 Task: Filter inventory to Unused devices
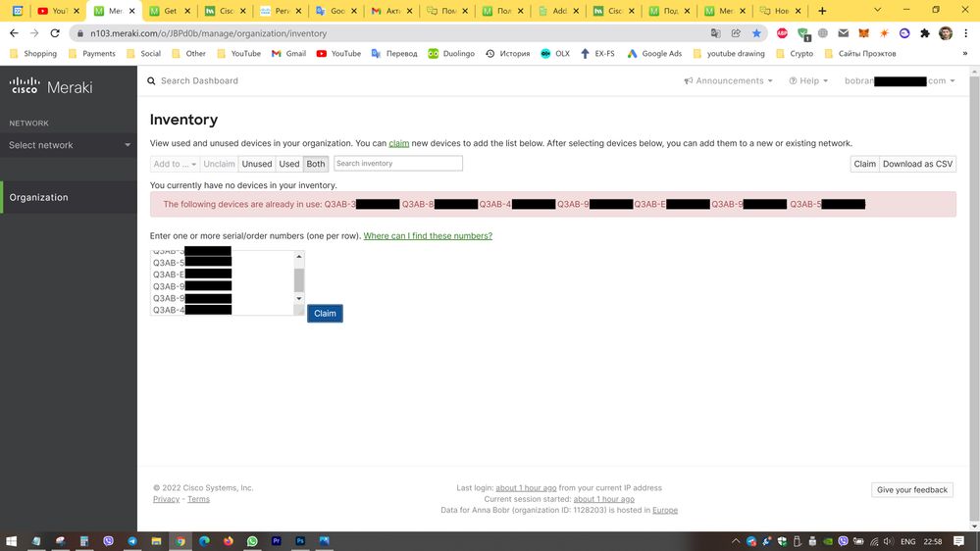click(x=257, y=164)
